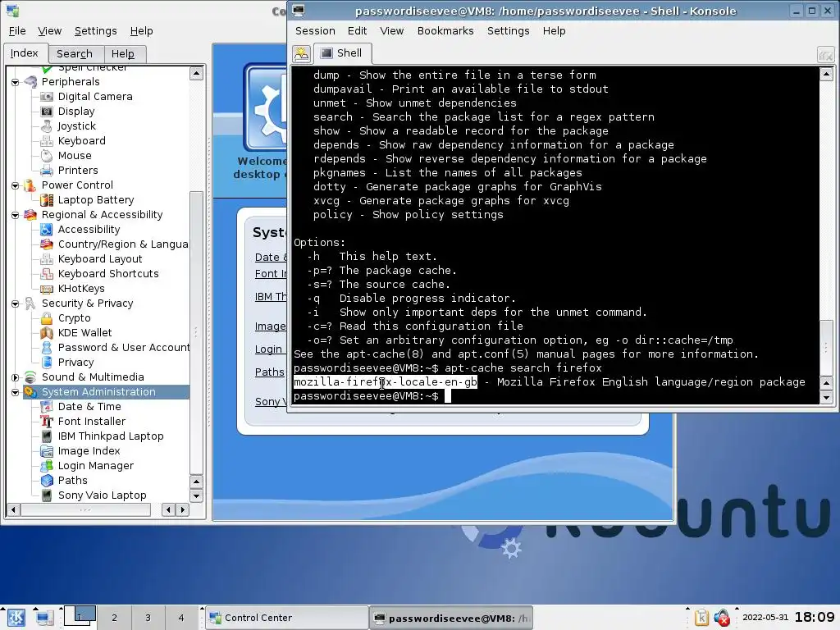Click the Sony Vaio Laptop icon
The width and height of the screenshot is (840, 630).
click(47, 495)
